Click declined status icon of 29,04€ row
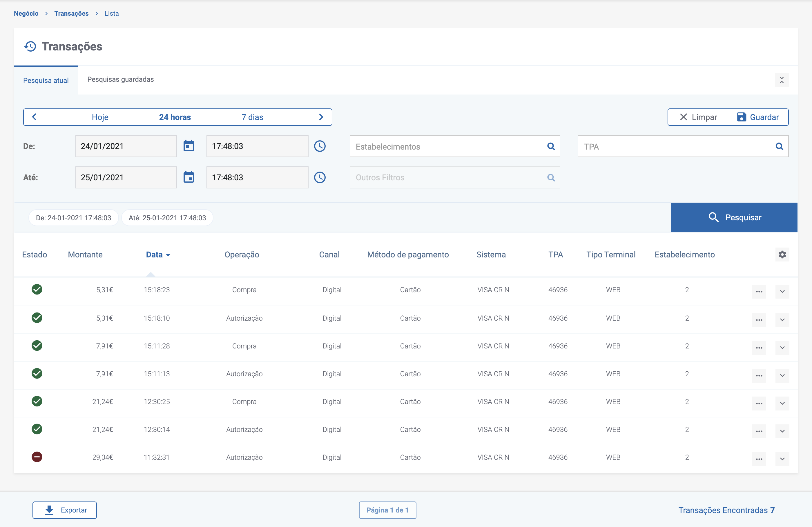Viewport: 812px width, 527px height. [x=37, y=457]
